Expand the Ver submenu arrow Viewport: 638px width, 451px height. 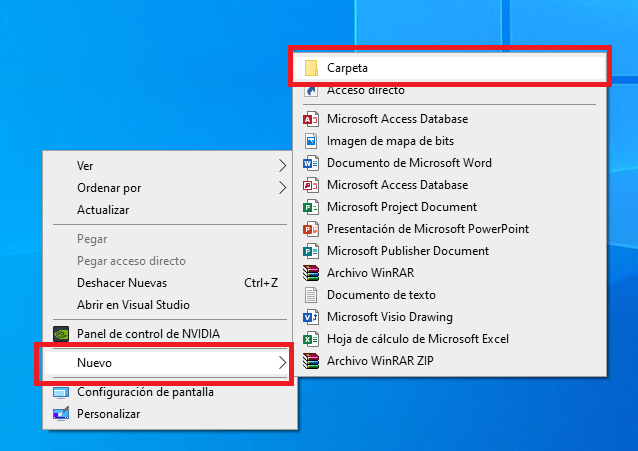[282, 166]
